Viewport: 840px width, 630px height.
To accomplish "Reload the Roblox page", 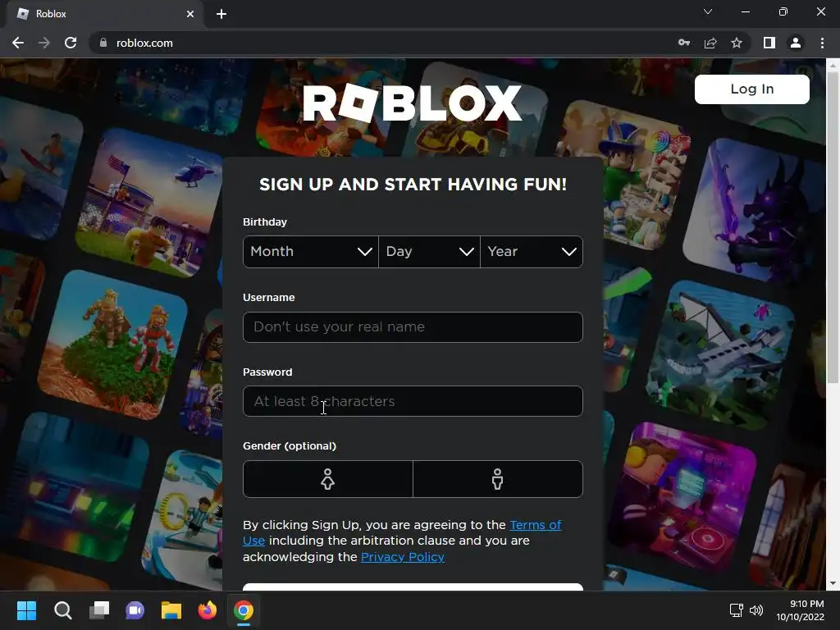I will 71,43.
